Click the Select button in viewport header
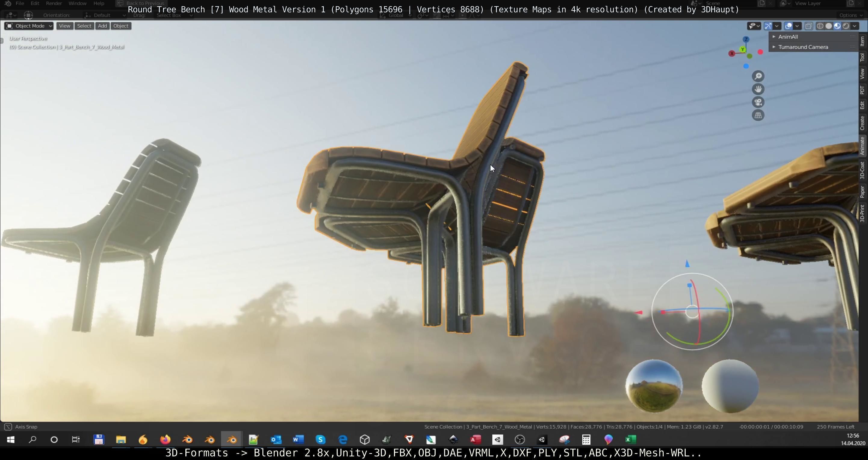The width and height of the screenshot is (868, 460). pos(84,26)
